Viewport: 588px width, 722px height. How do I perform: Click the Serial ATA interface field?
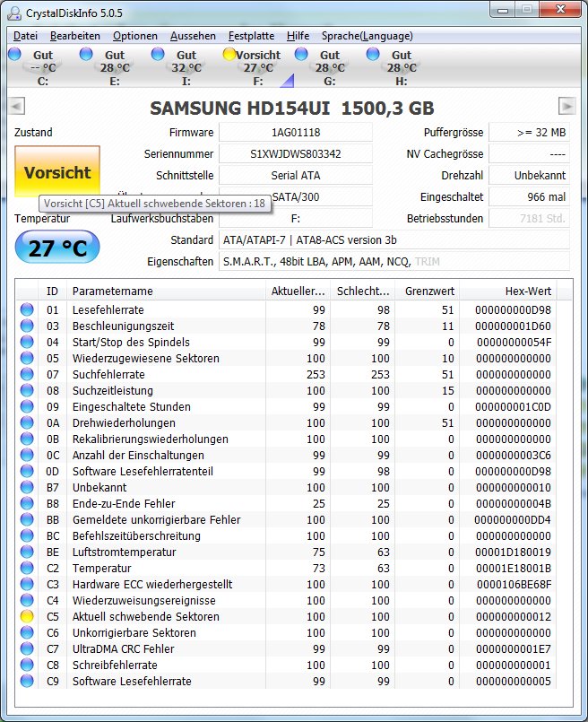pyautogui.click(x=296, y=176)
